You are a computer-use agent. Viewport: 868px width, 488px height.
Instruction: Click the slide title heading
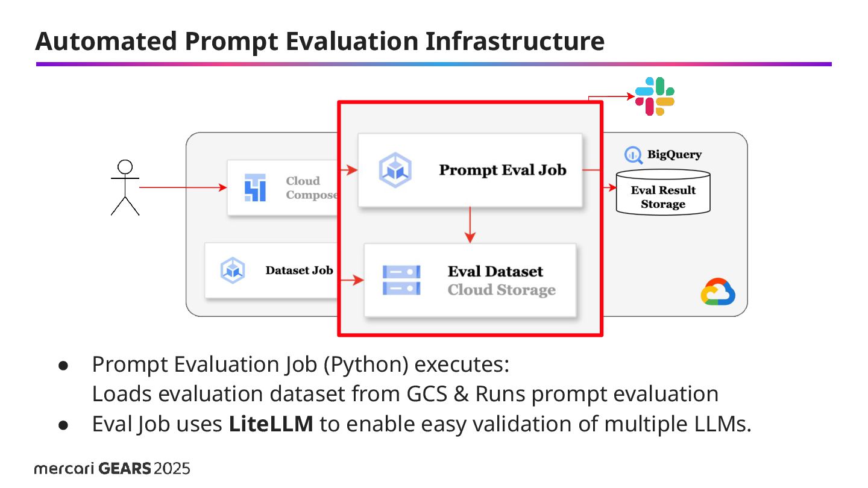(319, 41)
